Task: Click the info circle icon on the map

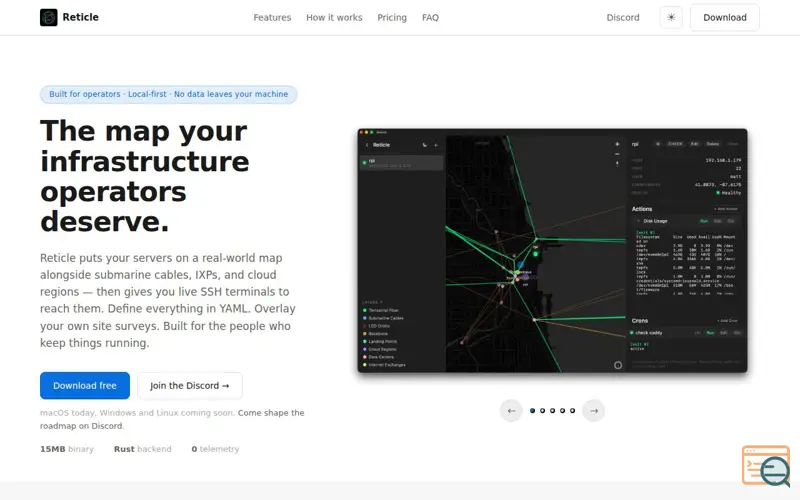Action: coord(618,365)
